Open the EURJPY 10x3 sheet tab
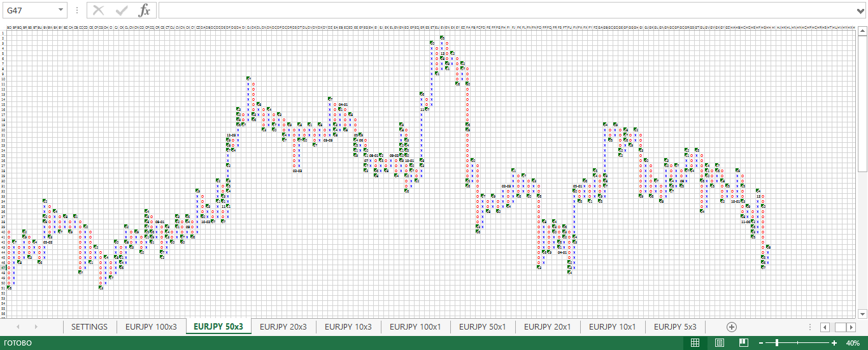868x350 pixels. (x=348, y=326)
